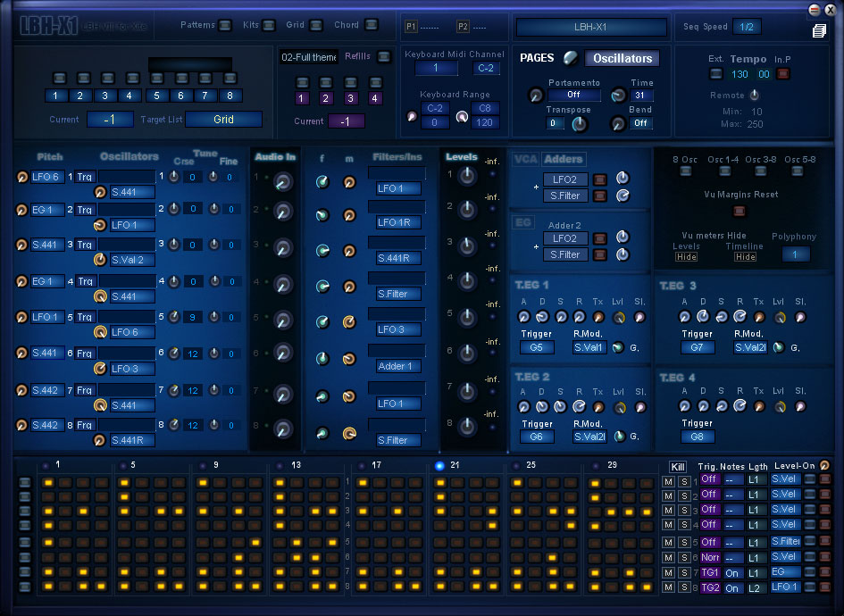Viewport: 844px width, 616px height.
Task: Click the Patterns icon in the top bar
Action: click(x=224, y=25)
